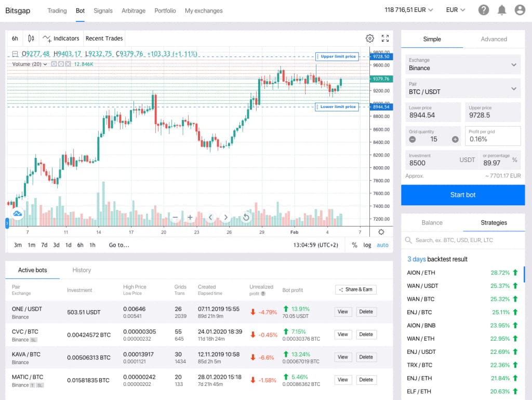
Task: Switch the bot panel to Advanced mode
Action: click(x=493, y=39)
